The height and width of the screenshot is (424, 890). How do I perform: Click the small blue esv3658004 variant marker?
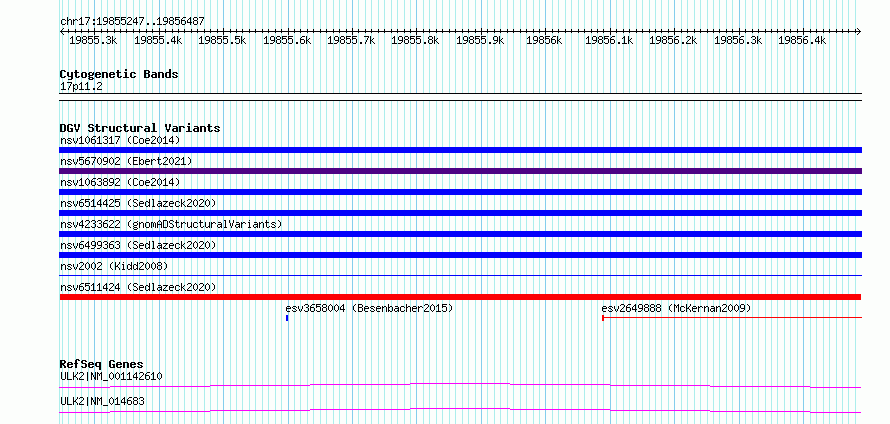point(287,318)
